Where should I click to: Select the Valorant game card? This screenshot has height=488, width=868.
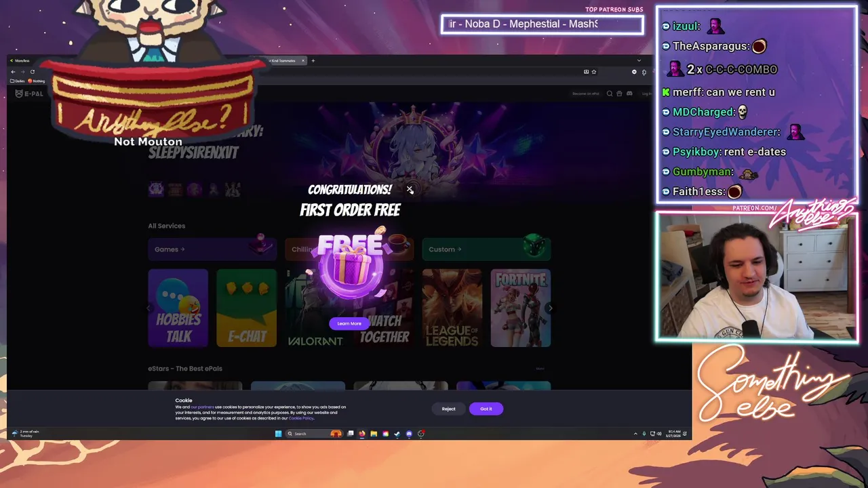pyautogui.click(x=315, y=308)
